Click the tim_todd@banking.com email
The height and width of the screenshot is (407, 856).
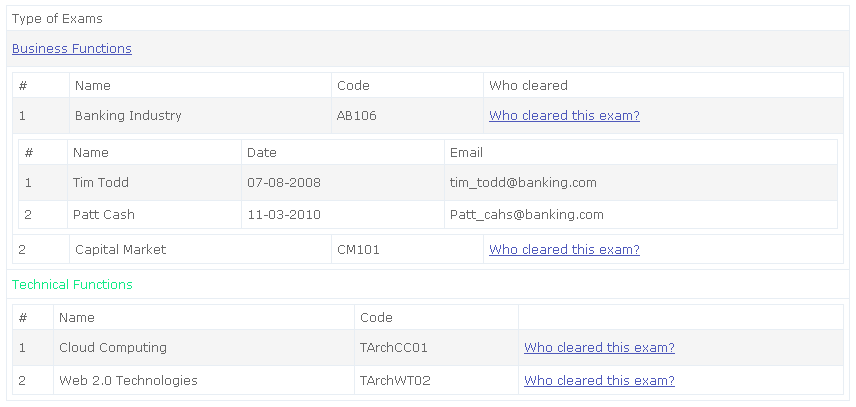coord(523,182)
